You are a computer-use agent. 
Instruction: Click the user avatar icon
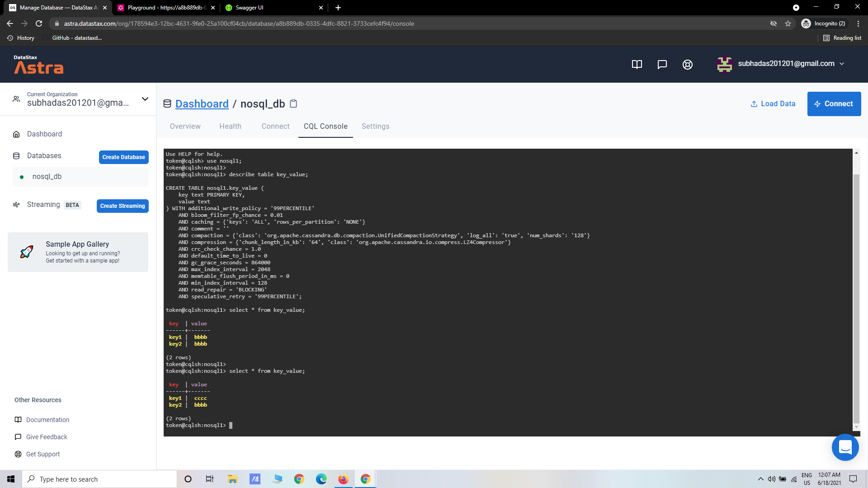click(x=724, y=64)
